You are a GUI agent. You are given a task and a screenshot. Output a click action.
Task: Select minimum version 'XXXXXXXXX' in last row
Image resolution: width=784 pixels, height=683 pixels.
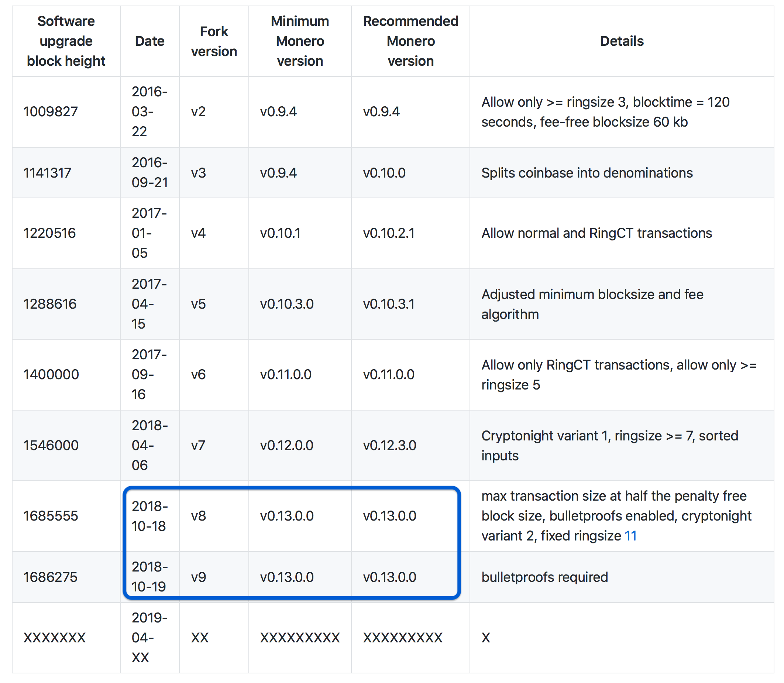point(300,638)
